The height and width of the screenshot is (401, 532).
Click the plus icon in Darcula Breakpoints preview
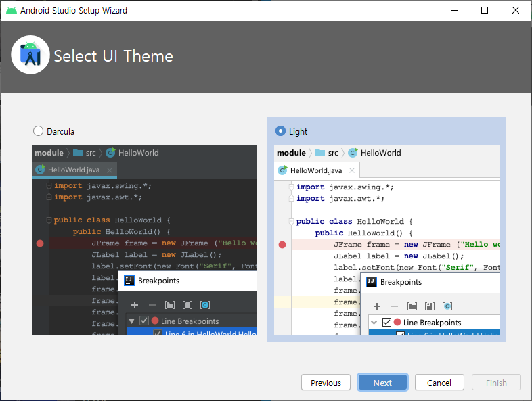pyautogui.click(x=135, y=305)
